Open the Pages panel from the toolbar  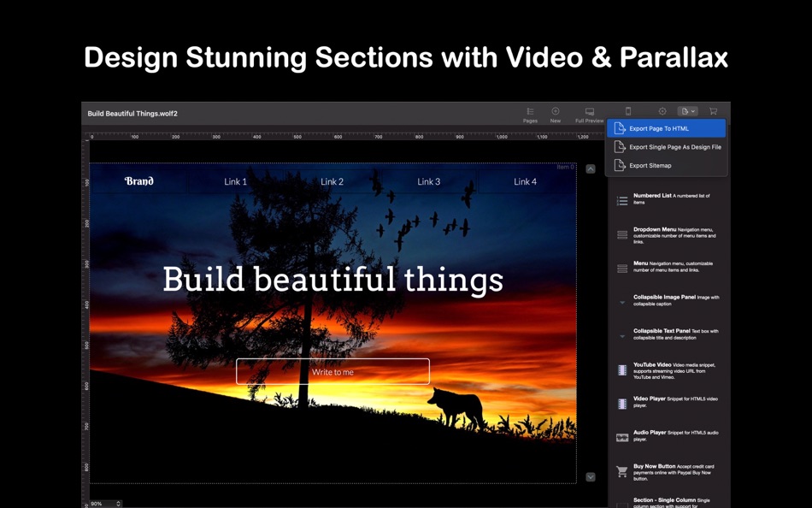[530, 115]
